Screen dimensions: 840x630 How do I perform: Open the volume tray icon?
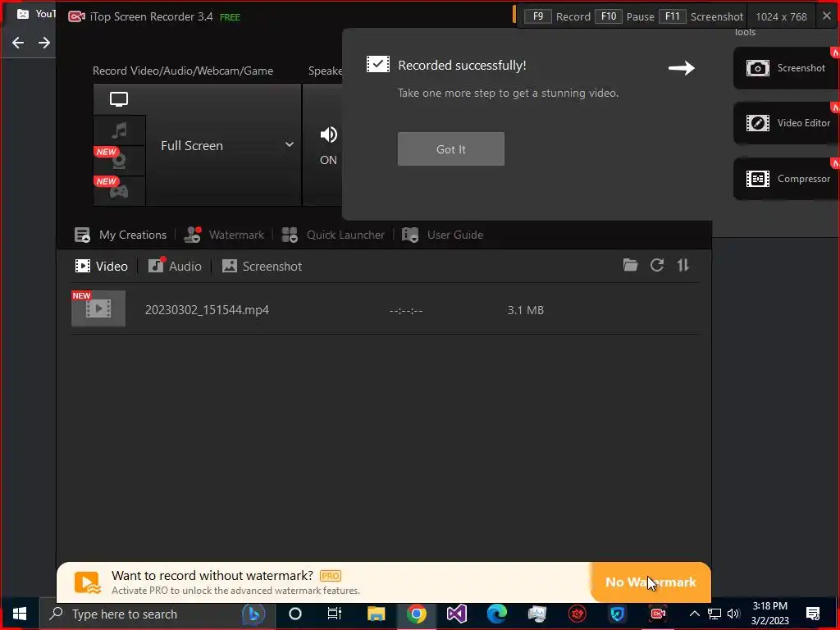pos(734,614)
